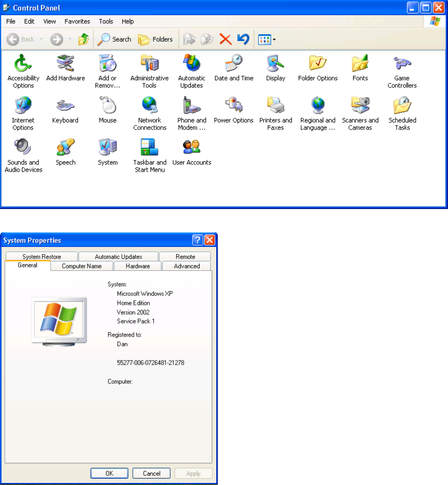Image resolution: width=448 pixels, height=485 pixels.
Task: Open Administrative Tools folder
Action: (149, 72)
